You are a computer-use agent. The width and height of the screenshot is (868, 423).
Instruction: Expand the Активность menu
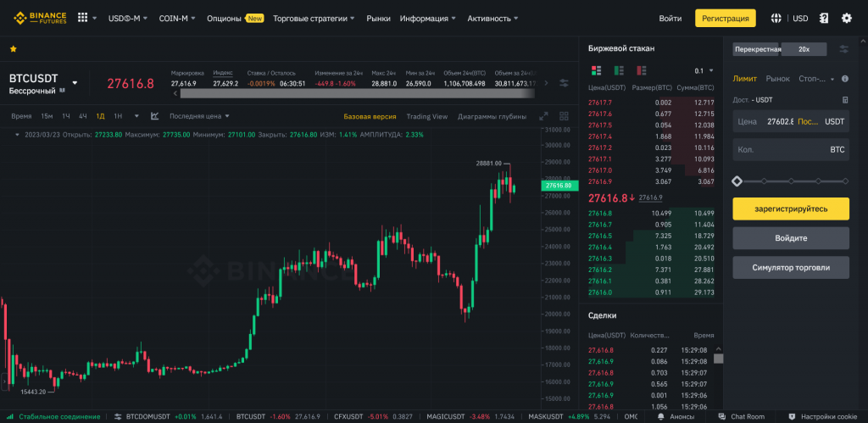pyautogui.click(x=492, y=19)
